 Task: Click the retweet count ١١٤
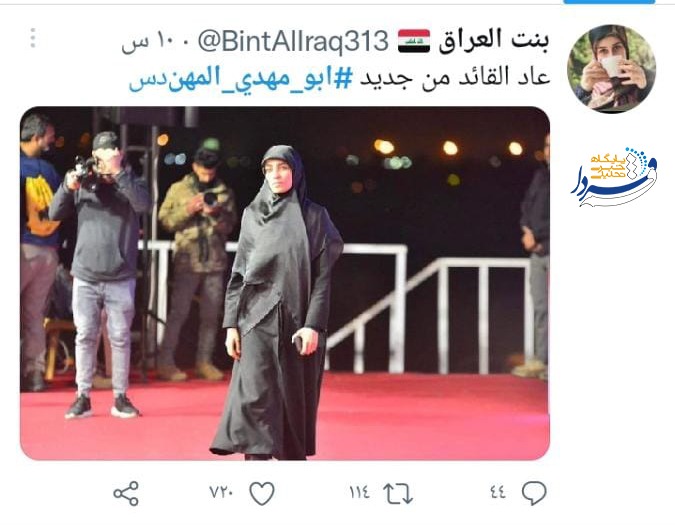(359, 492)
